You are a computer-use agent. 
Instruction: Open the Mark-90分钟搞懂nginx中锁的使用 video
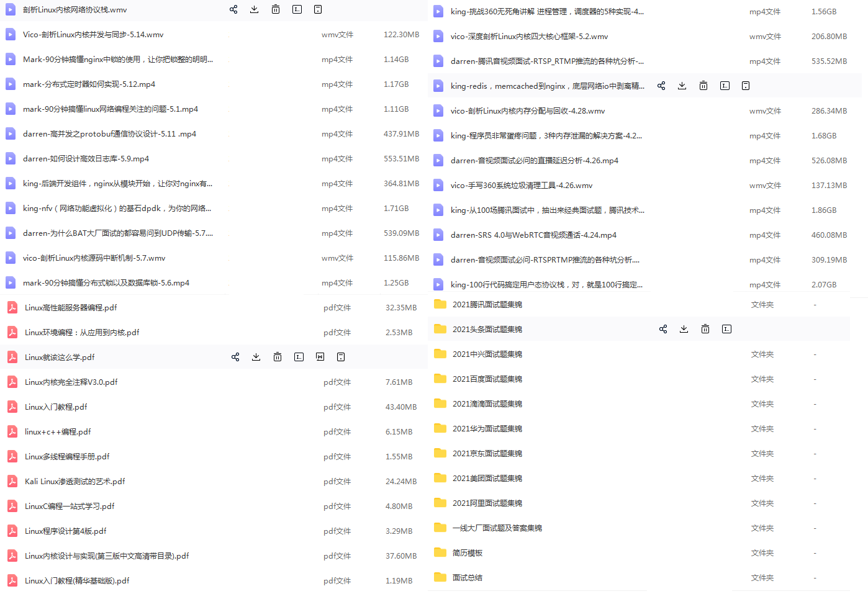[x=118, y=59]
